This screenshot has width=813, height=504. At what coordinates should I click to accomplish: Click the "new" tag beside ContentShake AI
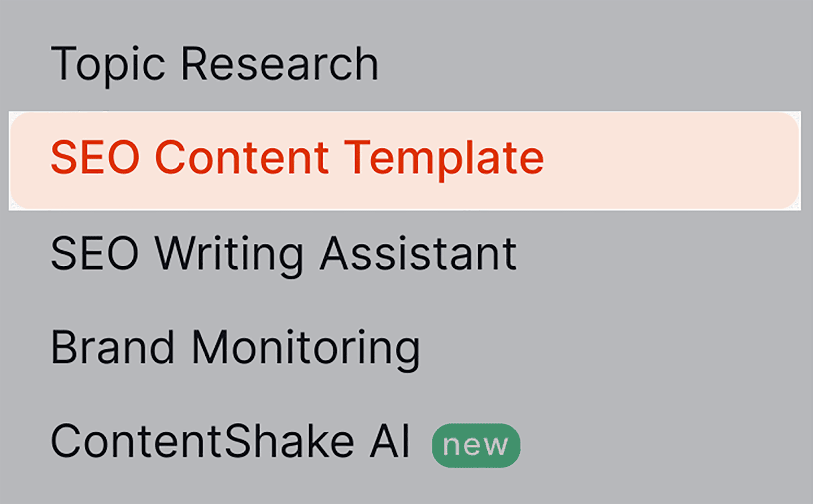pos(476,445)
